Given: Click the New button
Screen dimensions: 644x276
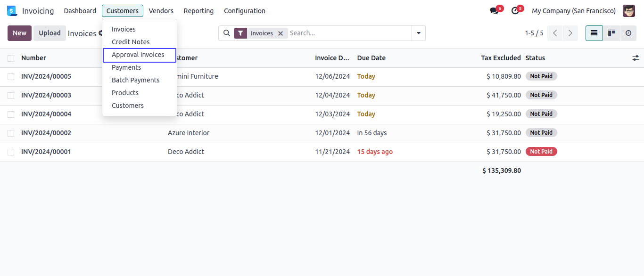Looking at the screenshot, I should 19,33.
